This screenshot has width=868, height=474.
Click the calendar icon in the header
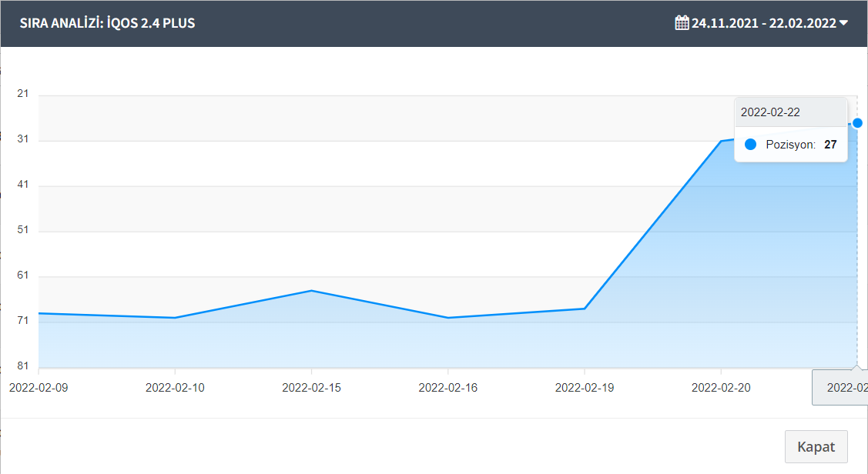682,22
